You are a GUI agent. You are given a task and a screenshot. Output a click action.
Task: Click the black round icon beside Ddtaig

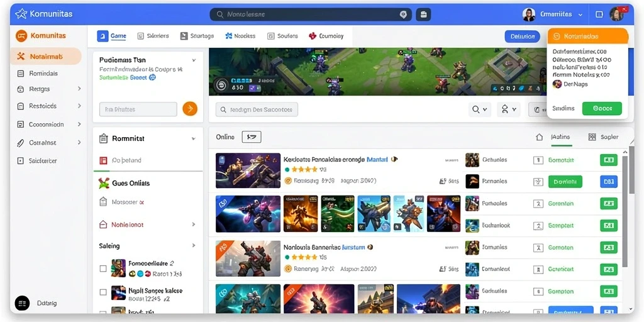[x=22, y=303]
